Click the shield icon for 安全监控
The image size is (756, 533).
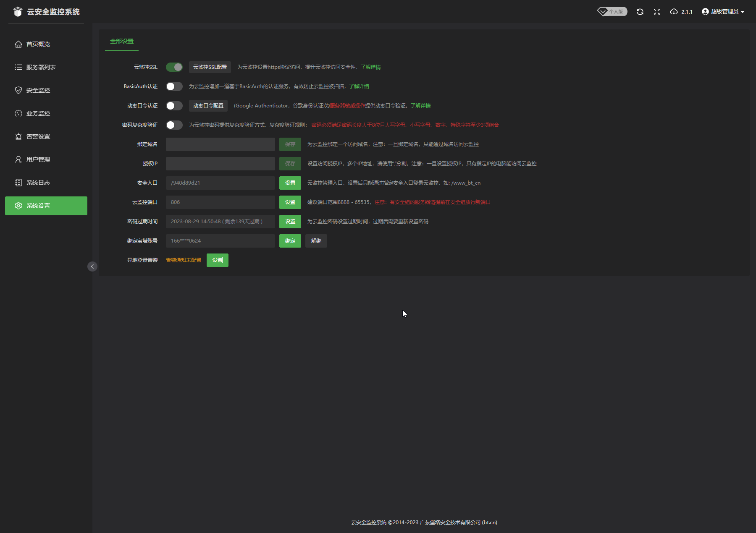(18, 90)
